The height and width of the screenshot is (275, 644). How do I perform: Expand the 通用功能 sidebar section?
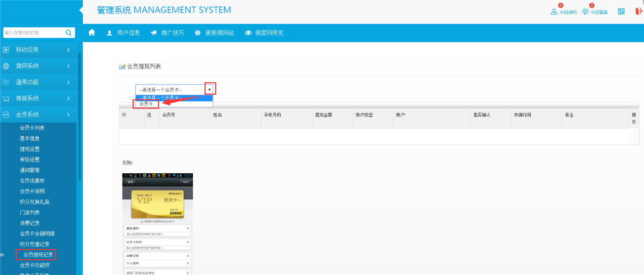38,82
